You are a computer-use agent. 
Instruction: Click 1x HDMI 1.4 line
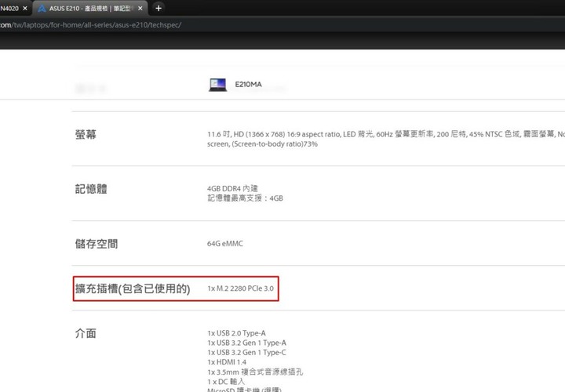227,362
